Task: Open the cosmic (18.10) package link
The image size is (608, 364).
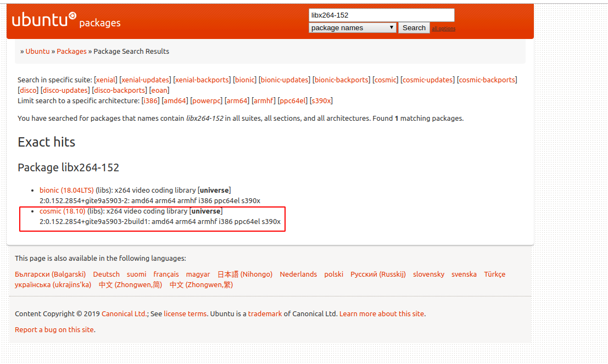Action: click(62, 211)
